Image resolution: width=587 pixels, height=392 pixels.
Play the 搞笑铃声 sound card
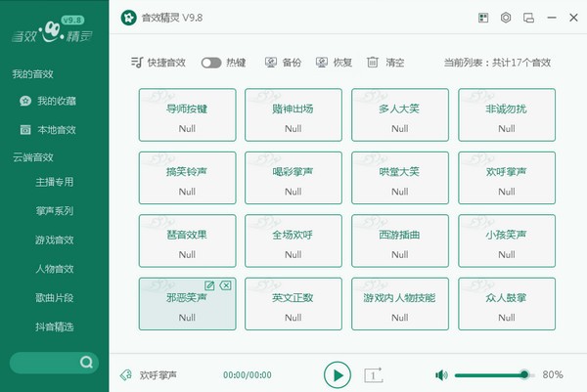pos(187,178)
